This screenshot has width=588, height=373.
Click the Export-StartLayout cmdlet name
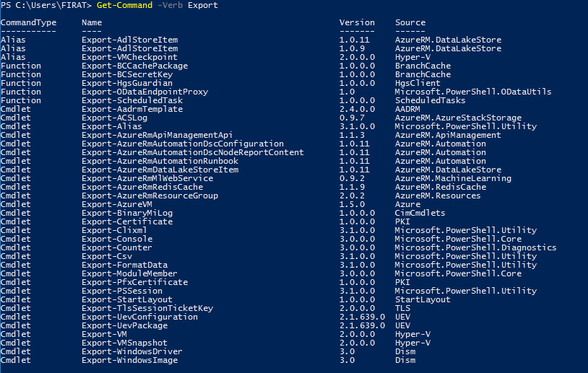126,299
